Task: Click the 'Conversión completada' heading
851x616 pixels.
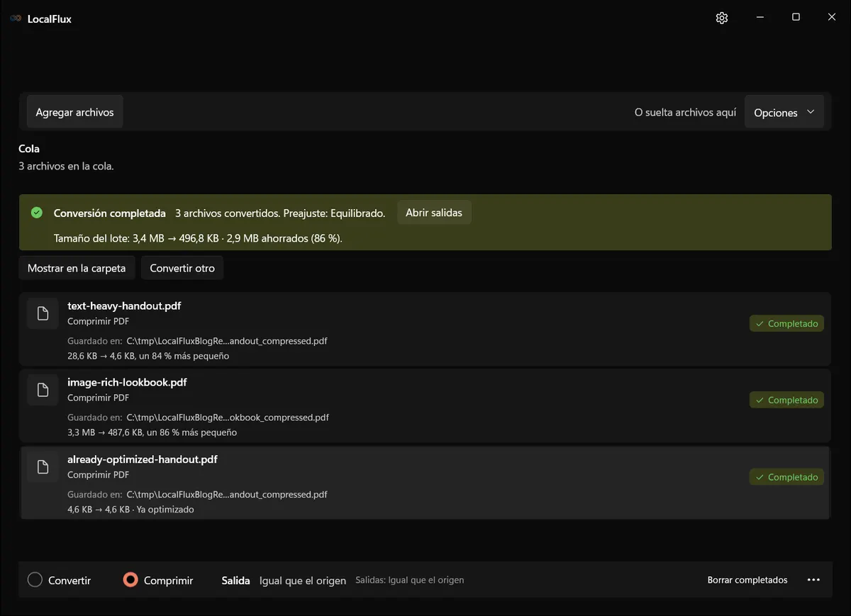Action: pyautogui.click(x=110, y=213)
